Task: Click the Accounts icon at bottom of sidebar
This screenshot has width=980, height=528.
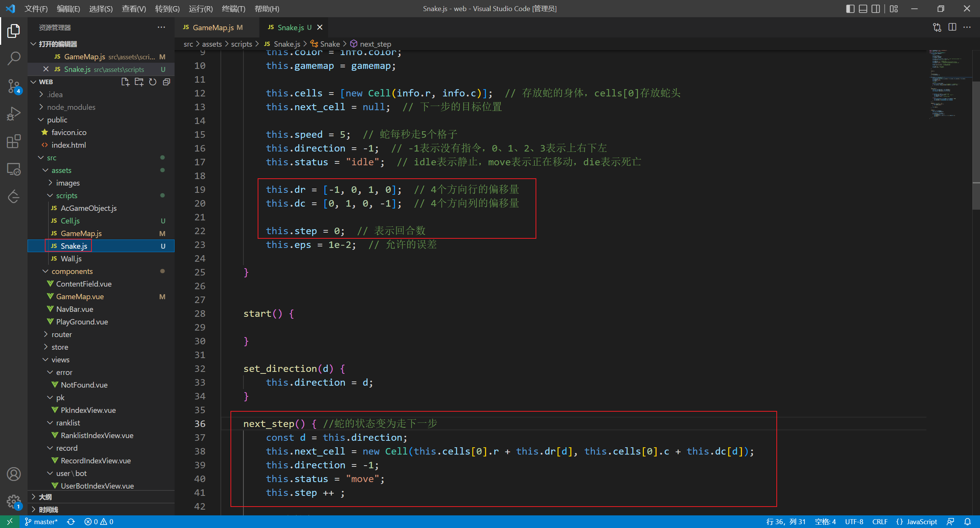Action: point(14,473)
